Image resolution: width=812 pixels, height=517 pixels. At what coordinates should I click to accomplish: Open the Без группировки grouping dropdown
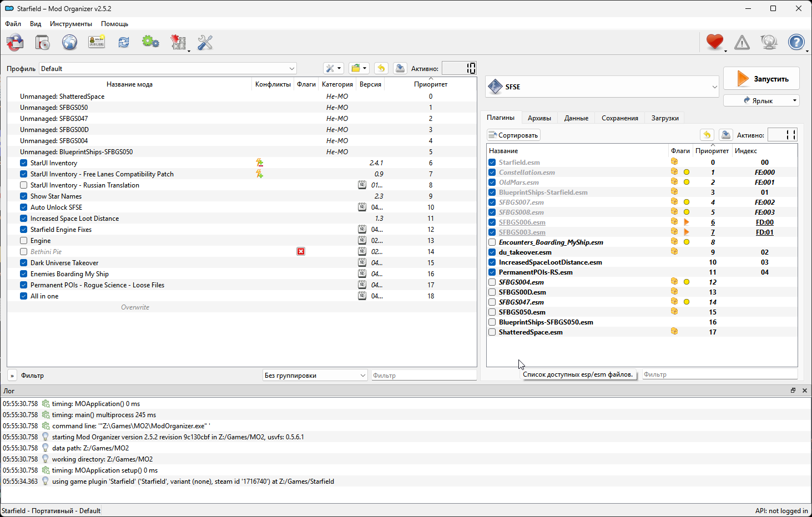coord(315,376)
